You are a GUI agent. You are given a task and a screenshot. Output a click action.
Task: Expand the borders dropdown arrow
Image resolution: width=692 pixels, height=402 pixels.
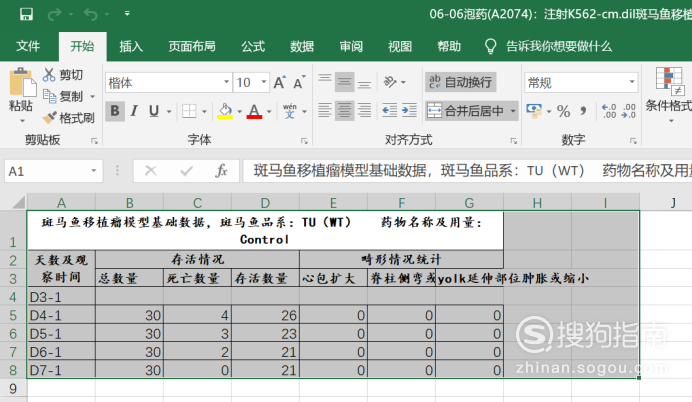click(204, 111)
